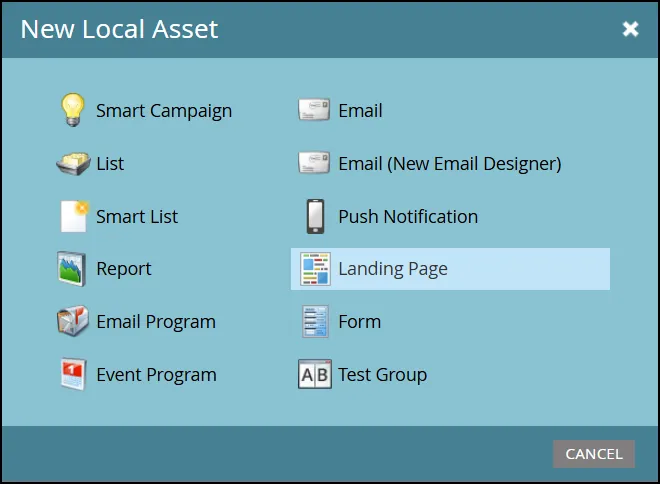Click the Smart List page icon
This screenshot has width=660, height=484.
(75, 216)
